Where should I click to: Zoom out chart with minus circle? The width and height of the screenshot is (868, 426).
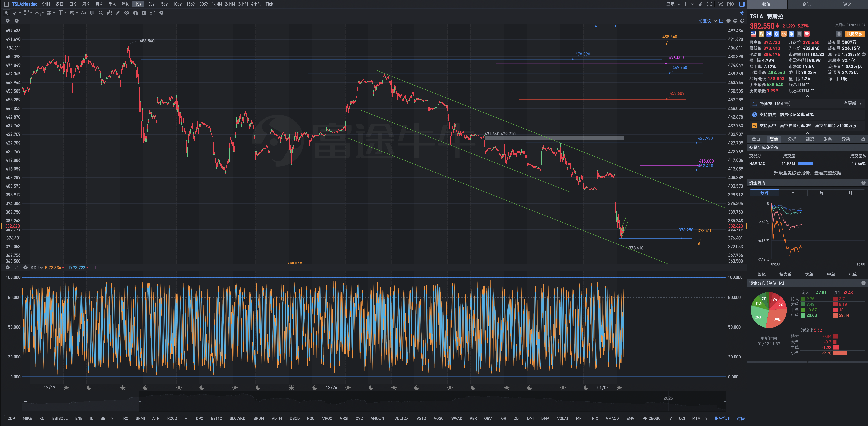pyautogui.click(x=735, y=21)
